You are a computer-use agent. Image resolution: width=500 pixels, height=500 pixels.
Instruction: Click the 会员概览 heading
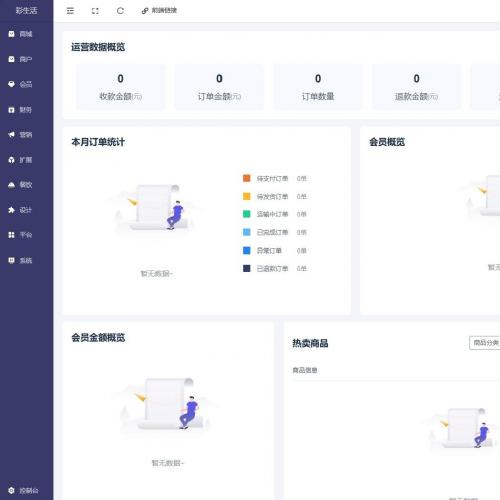coord(387,142)
